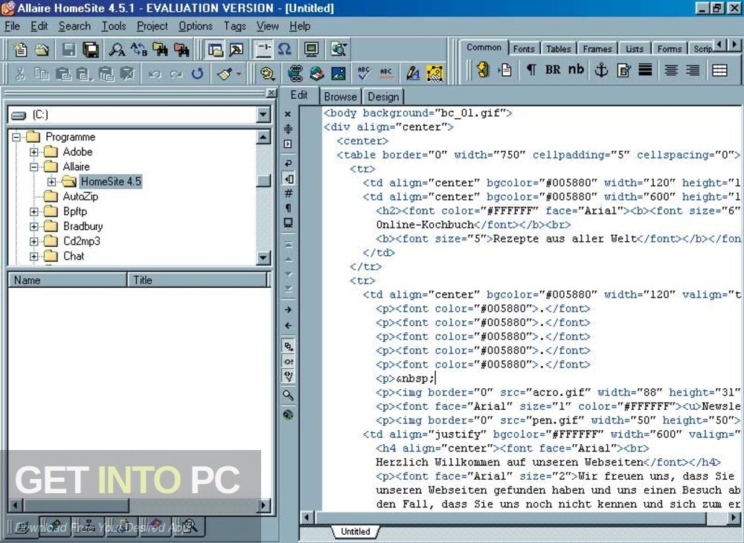The image size is (744, 543).
Task: Launch Extended Replace with red binoculars icon
Action: [181, 49]
